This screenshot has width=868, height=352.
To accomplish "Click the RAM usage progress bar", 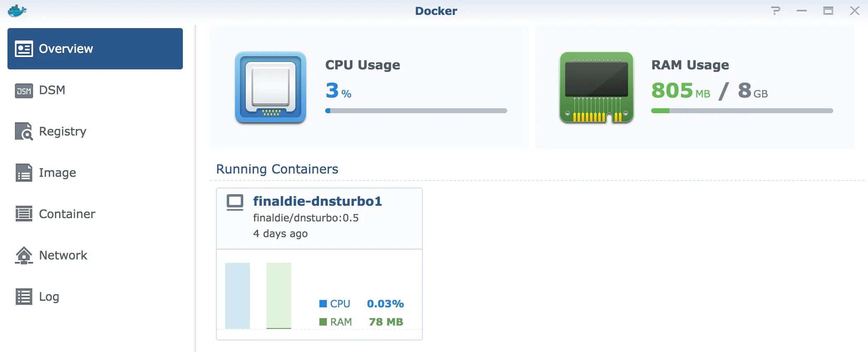I will tap(742, 111).
